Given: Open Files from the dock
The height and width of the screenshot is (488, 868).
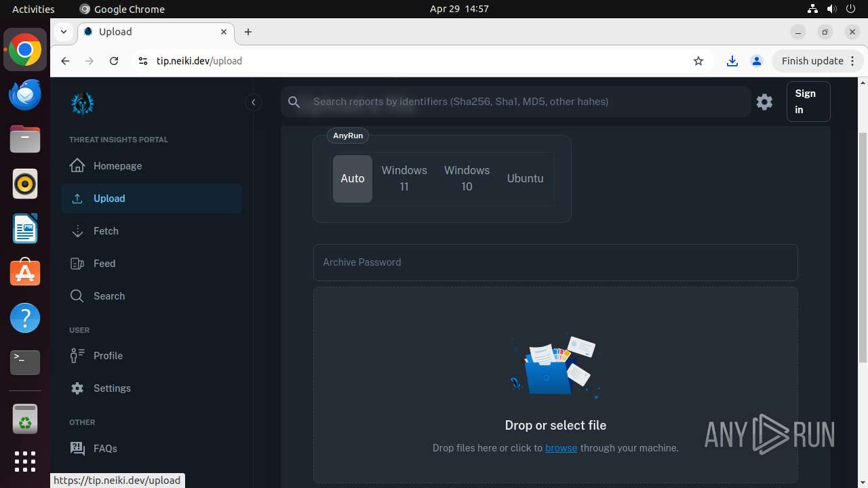Looking at the screenshot, I should (25, 140).
